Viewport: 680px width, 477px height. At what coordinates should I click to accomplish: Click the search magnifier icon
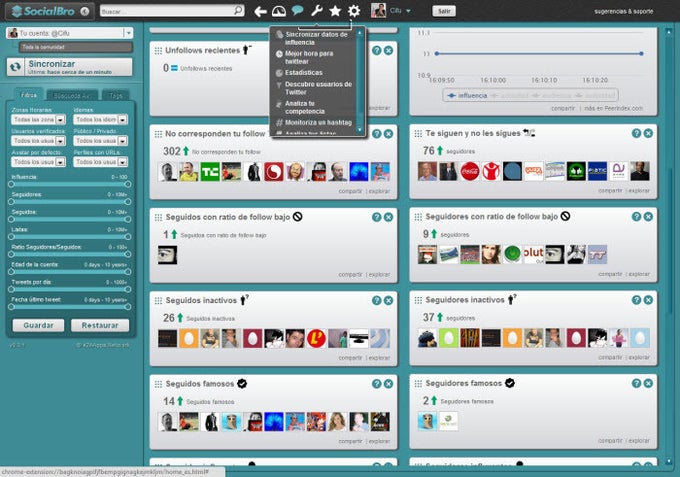pyautogui.click(x=239, y=10)
